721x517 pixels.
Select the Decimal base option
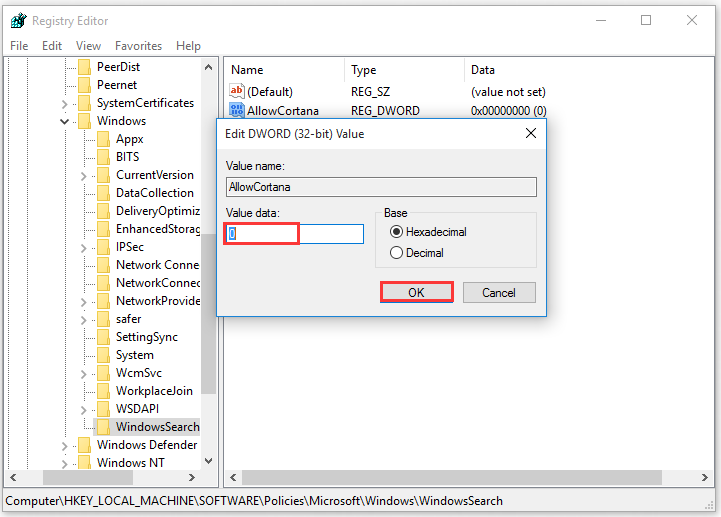click(396, 253)
